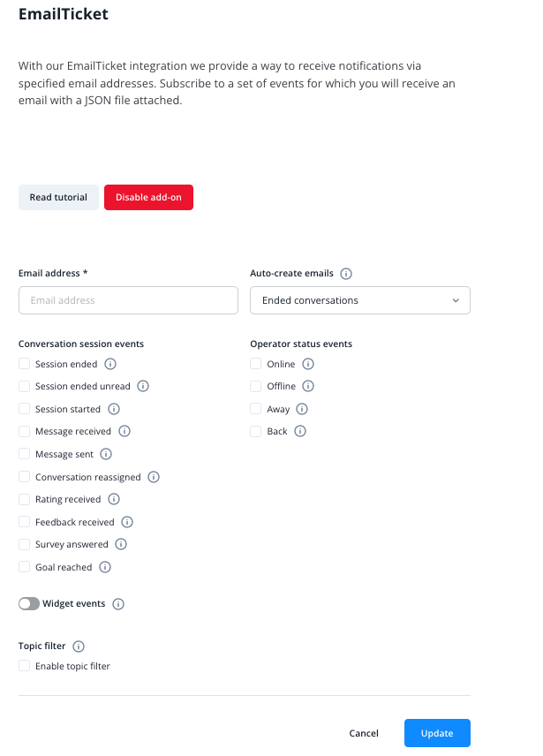Image resolution: width=543 pixels, height=756 pixels.
Task: Click the Update button
Action: point(437,733)
